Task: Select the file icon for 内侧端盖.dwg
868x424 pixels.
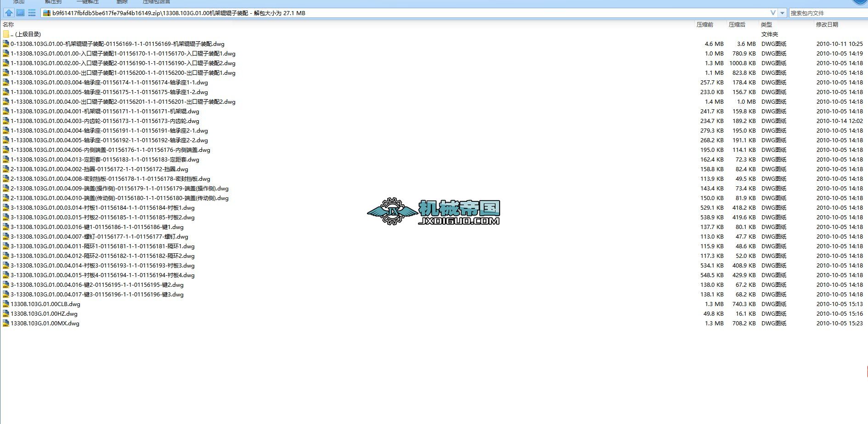Action: pyautogui.click(x=6, y=150)
